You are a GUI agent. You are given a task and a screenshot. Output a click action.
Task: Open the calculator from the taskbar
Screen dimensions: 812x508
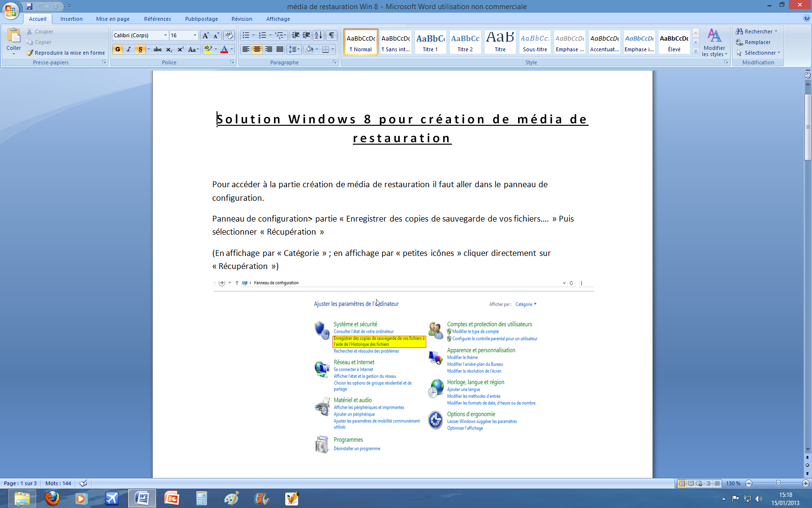202,498
